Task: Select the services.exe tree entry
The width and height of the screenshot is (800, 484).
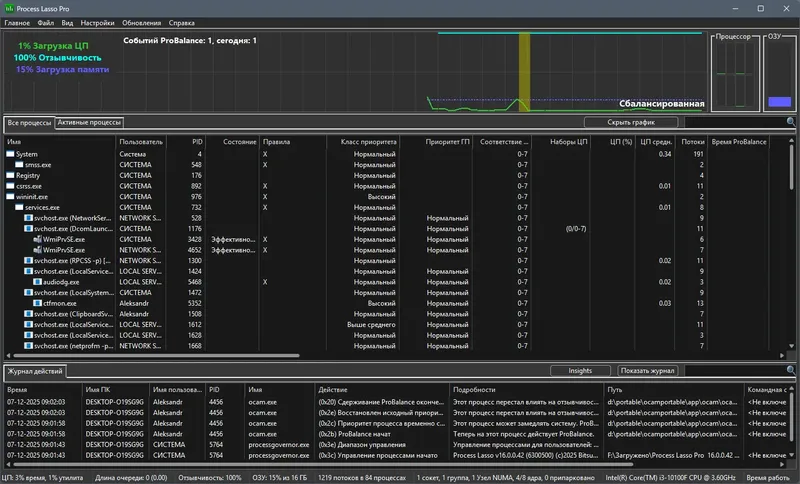Action: pyautogui.click(x=42, y=207)
